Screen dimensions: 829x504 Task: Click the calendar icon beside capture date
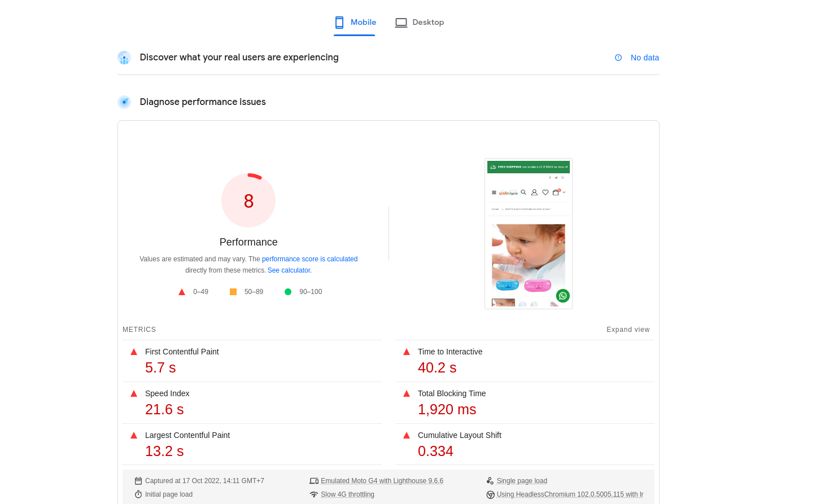point(138,481)
